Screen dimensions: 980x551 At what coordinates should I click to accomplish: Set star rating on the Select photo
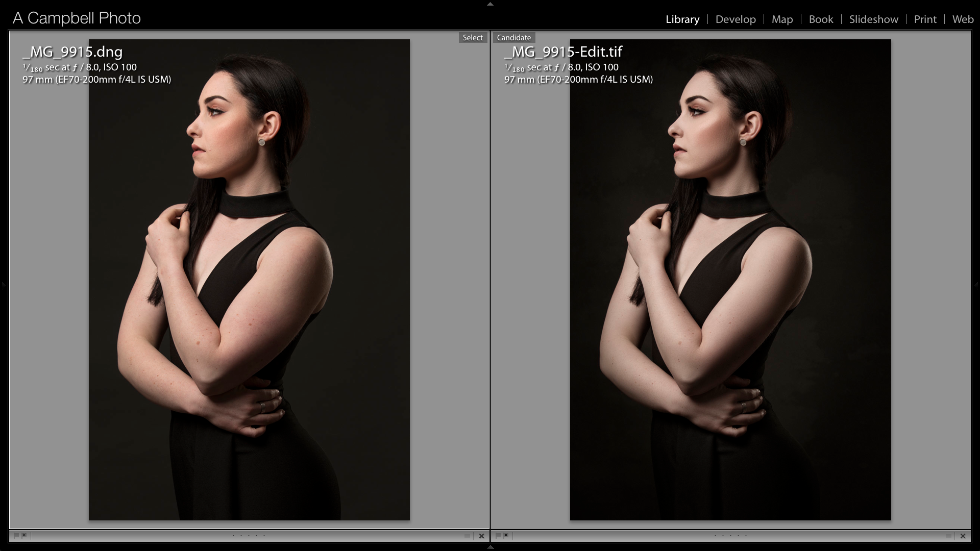click(249, 536)
